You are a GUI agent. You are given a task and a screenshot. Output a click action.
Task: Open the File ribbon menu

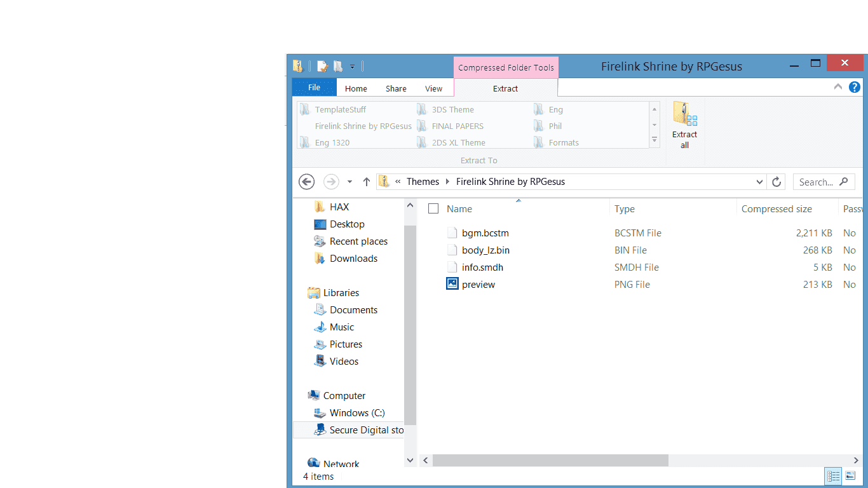[314, 88]
